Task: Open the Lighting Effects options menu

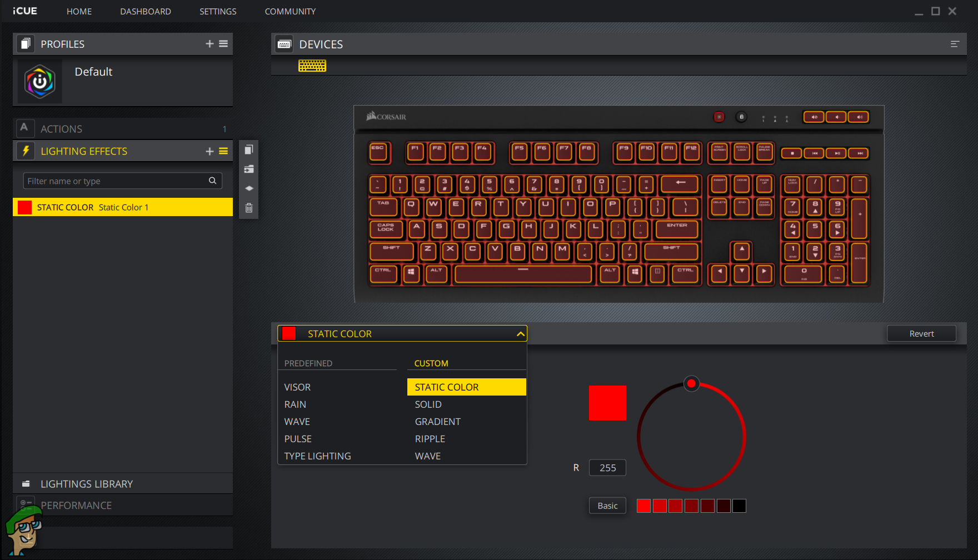Action: (x=223, y=151)
